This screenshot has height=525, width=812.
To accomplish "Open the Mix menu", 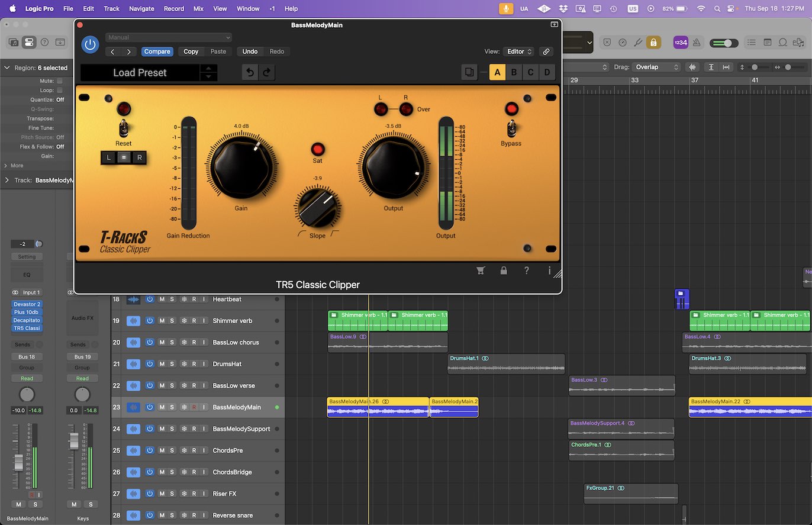I will pyautogui.click(x=198, y=9).
